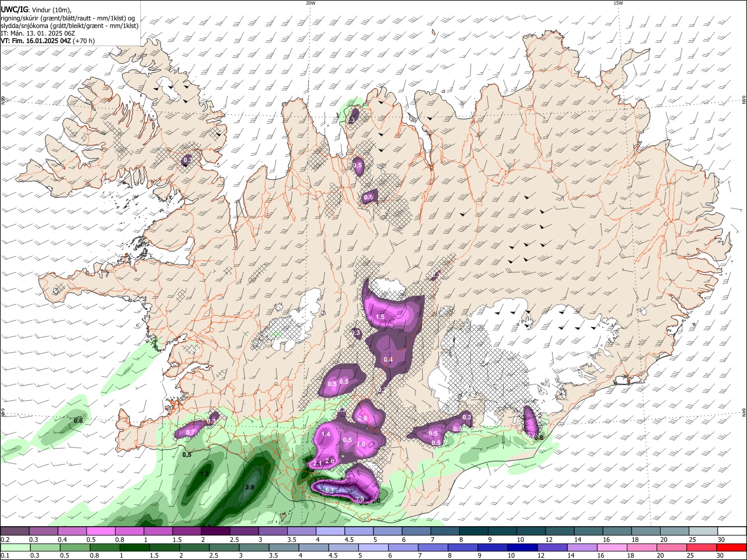This screenshot has width=747, height=560.
Task: Click the '0.7' snow value in the southwest
Action: [x=189, y=432]
